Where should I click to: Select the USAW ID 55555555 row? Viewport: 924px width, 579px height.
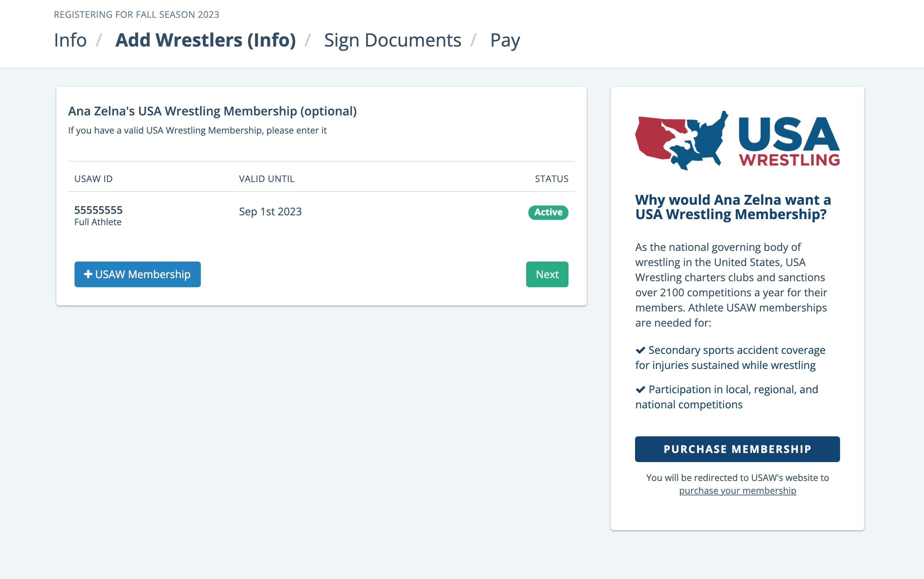click(x=321, y=215)
